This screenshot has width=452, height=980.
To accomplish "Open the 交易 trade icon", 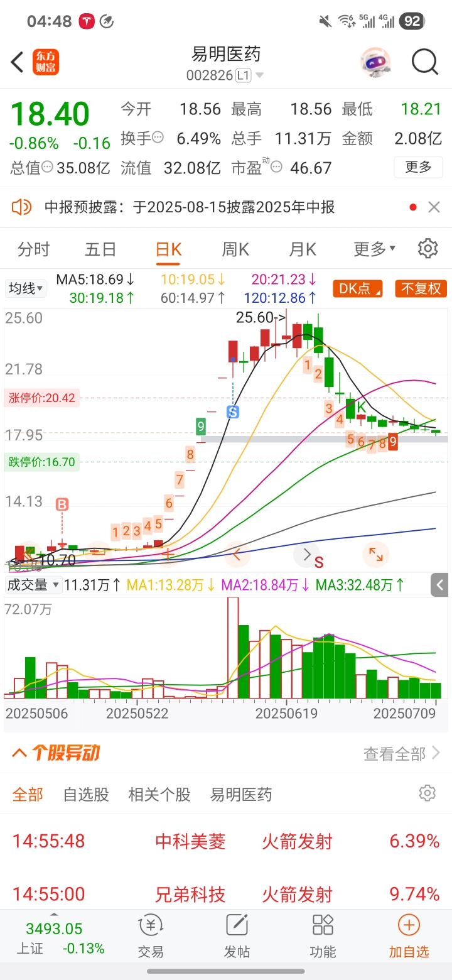I will [151, 937].
